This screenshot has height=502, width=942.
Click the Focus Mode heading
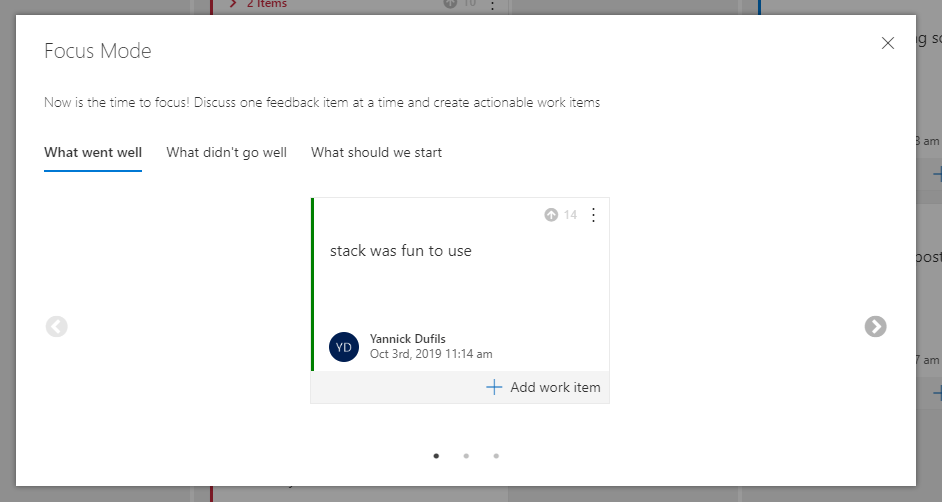(x=98, y=51)
